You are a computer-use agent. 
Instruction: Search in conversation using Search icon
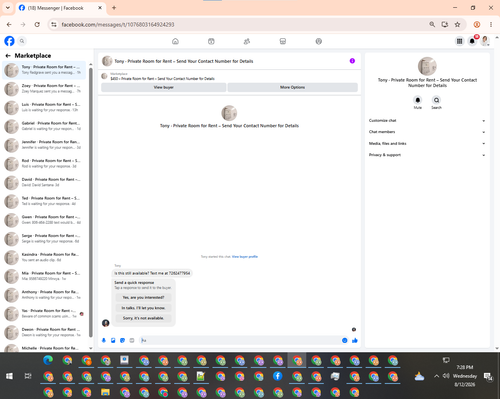point(436,100)
